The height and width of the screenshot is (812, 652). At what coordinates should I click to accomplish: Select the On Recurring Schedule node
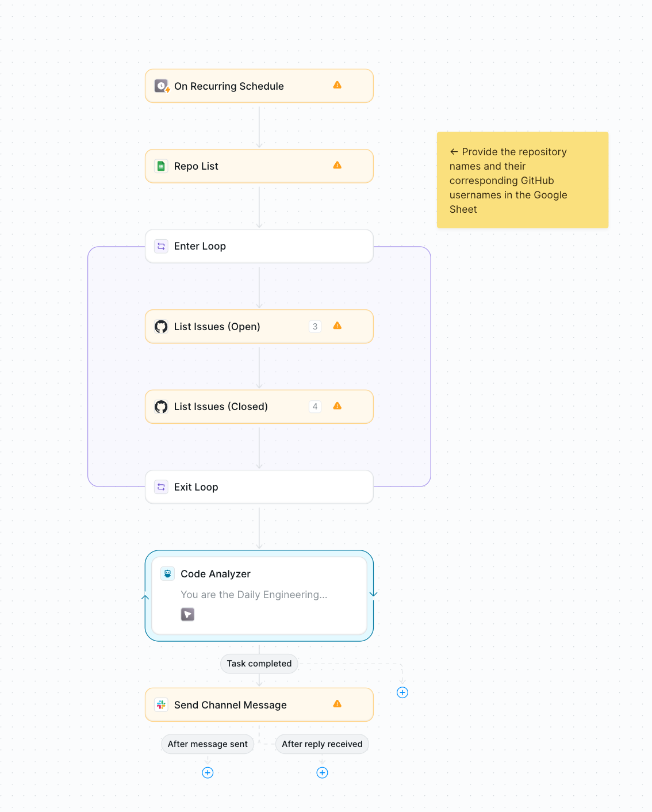[259, 86]
